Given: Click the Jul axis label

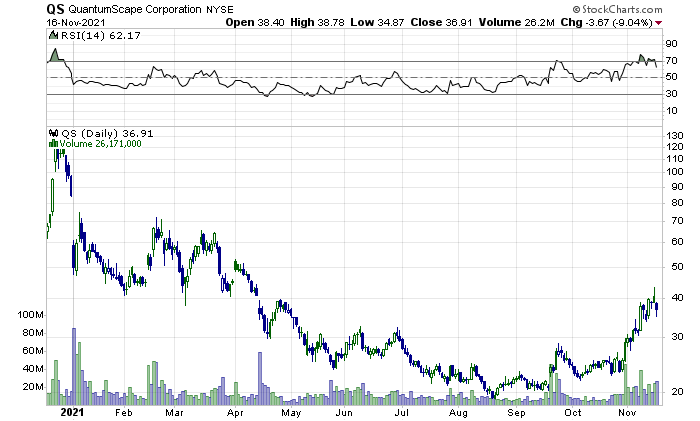Looking at the screenshot, I should (401, 413).
